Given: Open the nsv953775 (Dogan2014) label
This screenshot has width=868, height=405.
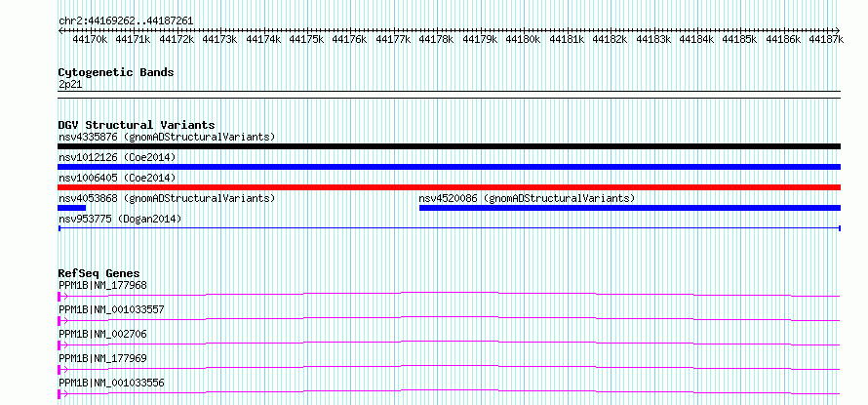Looking at the screenshot, I should pyautogui.click(x=120, y=219).
